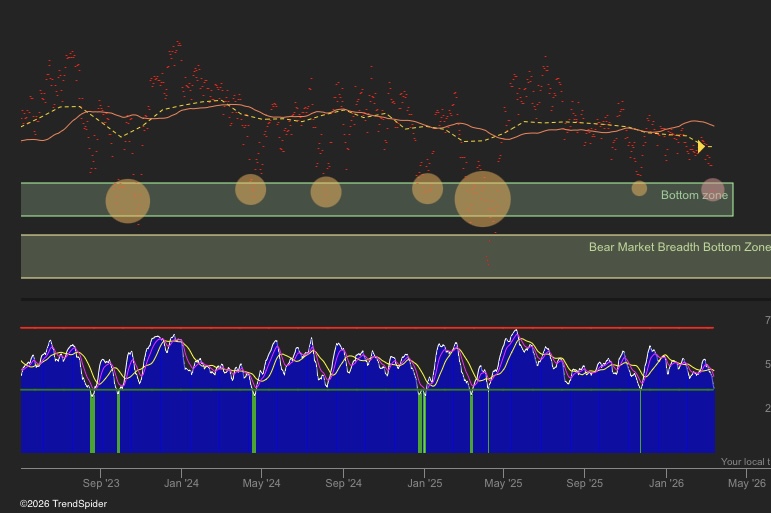Click the pink circle beside 'Bottom zone' text

click(712, 190)
